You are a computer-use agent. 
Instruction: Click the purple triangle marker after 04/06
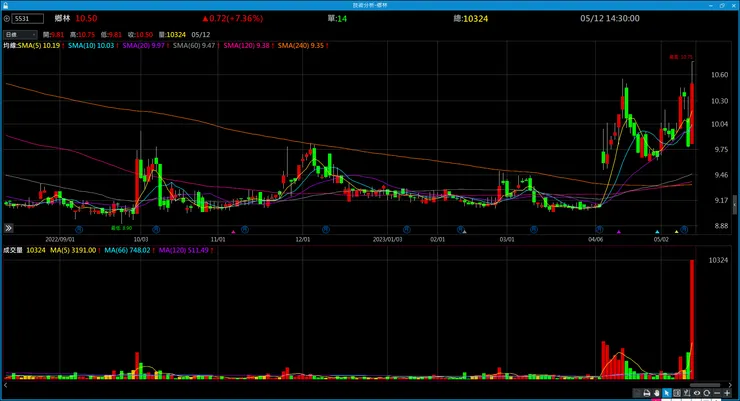(x=619, y=232)
